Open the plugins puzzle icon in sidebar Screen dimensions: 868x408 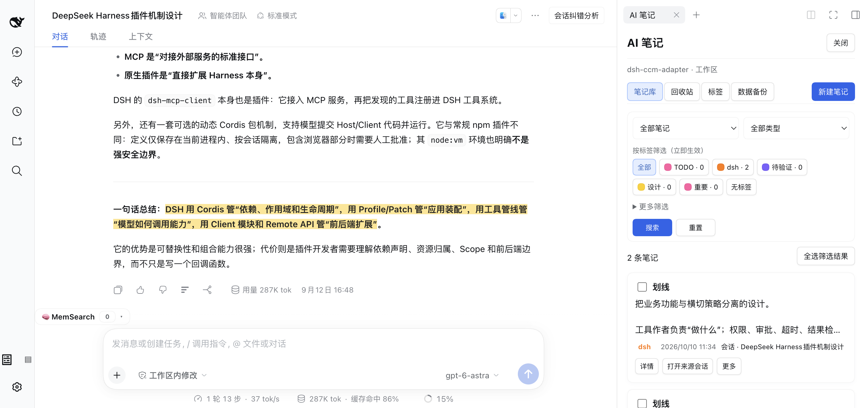pyautogui.click(x=17, y=82)
